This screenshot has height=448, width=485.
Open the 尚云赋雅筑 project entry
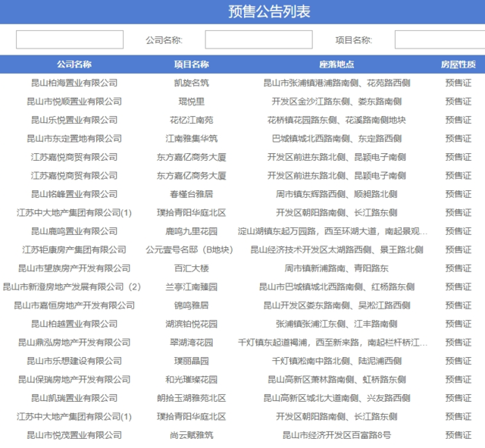click(x=192, y=435)
